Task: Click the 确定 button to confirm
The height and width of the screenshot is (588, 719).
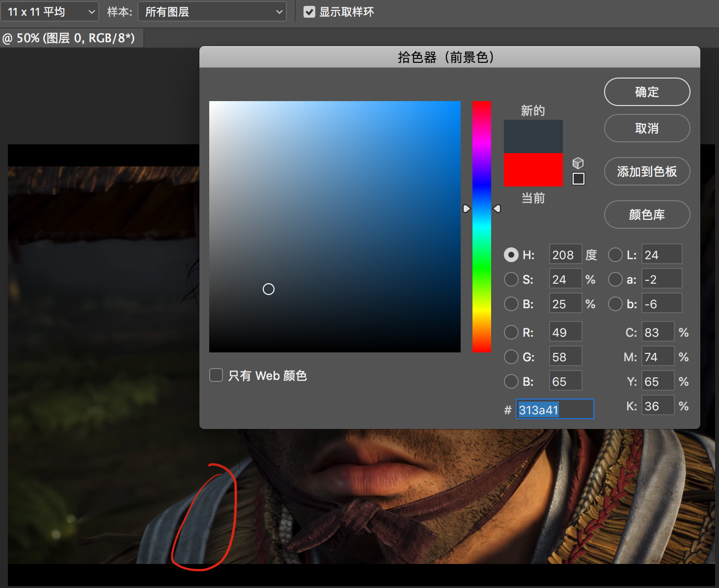Action: [x=647, y=92]
